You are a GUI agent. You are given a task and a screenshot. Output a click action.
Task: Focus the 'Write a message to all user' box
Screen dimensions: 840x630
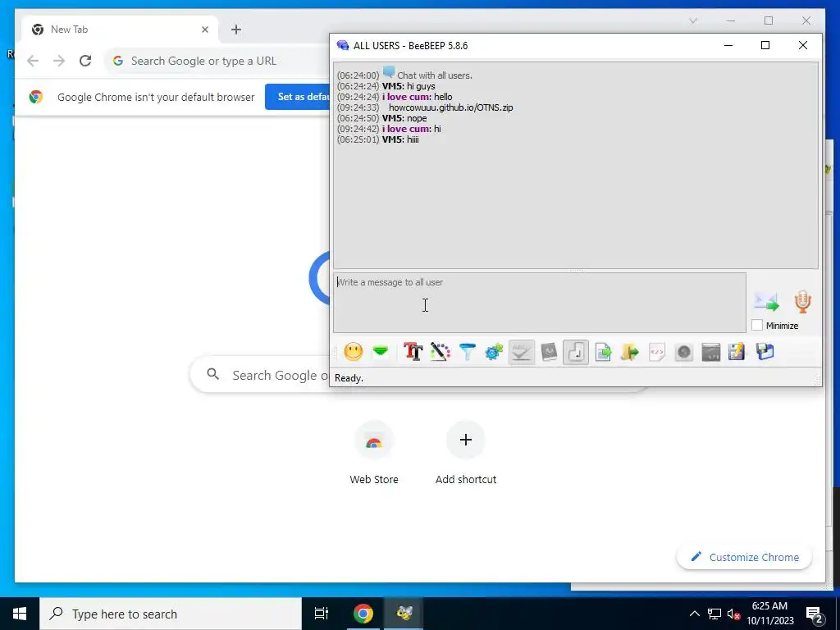tap(540, 302)
